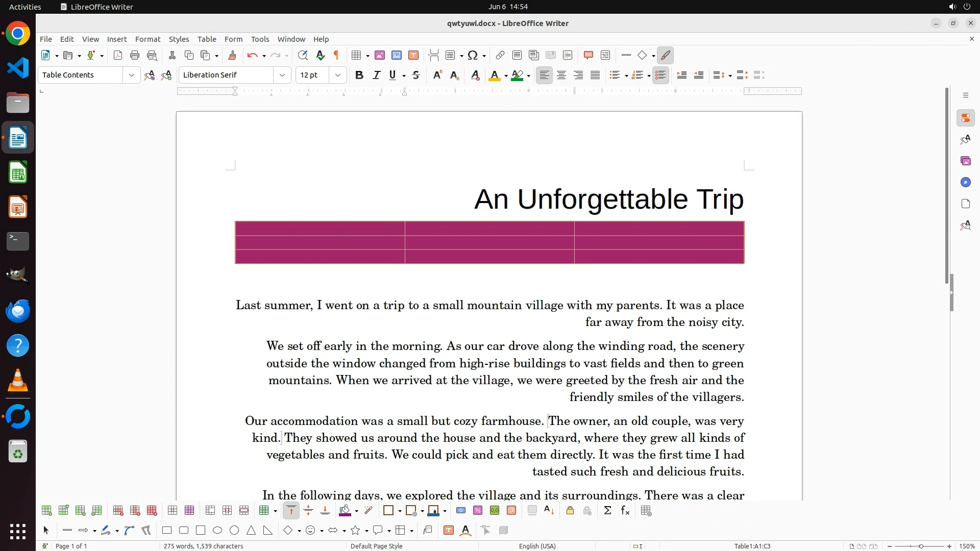The height and width of the screenshot is (551, 980).
Task: Toggle Formatting Marks pilcrow button
Action: click(336, 55)
